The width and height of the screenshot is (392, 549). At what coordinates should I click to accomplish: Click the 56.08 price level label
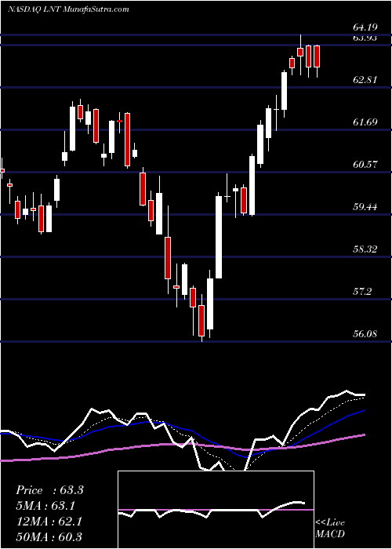(365, 333)
